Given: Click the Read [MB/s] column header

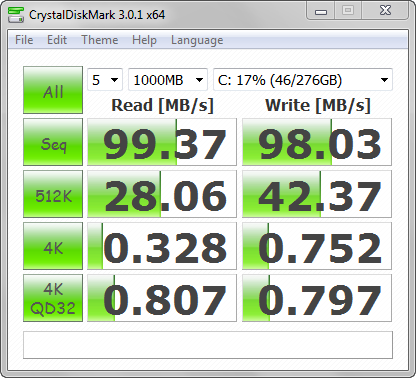Looking at the screenshot, I should click(x=162, y=105).
